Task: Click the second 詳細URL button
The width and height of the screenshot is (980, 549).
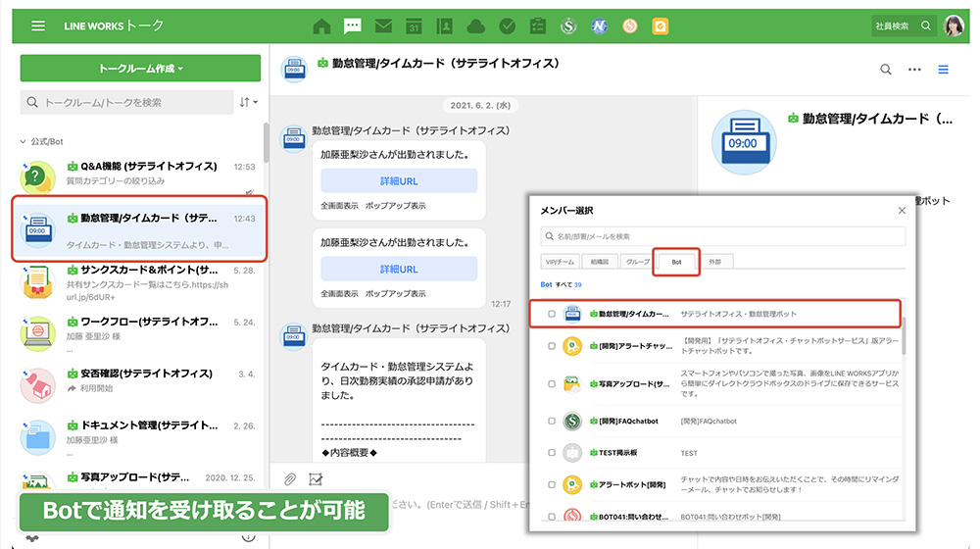Action: [399, 269]
